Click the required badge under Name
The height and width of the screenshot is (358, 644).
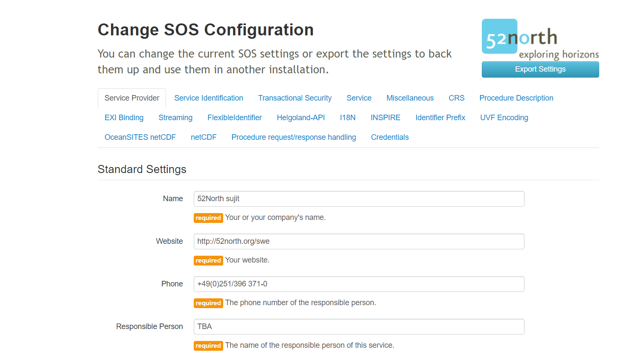click(208, 218)
